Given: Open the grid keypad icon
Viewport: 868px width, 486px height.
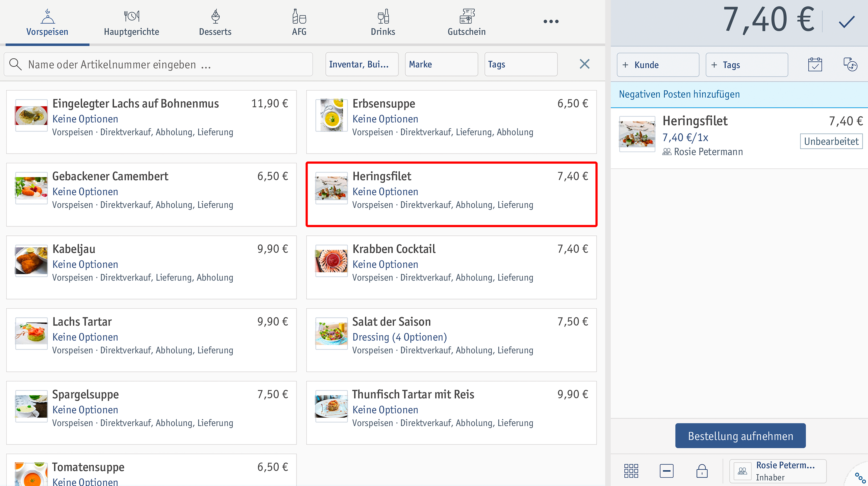Looking at the screenshot, I should [x=631, y=471].
